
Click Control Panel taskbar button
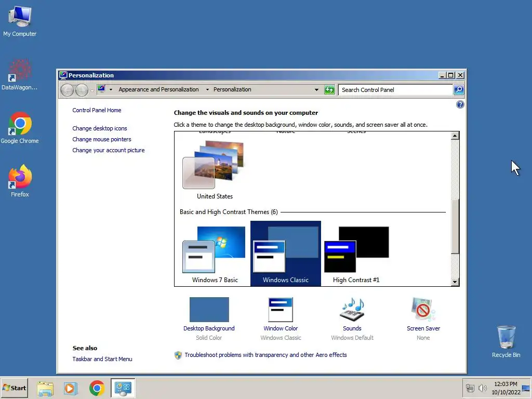point(123,388)
